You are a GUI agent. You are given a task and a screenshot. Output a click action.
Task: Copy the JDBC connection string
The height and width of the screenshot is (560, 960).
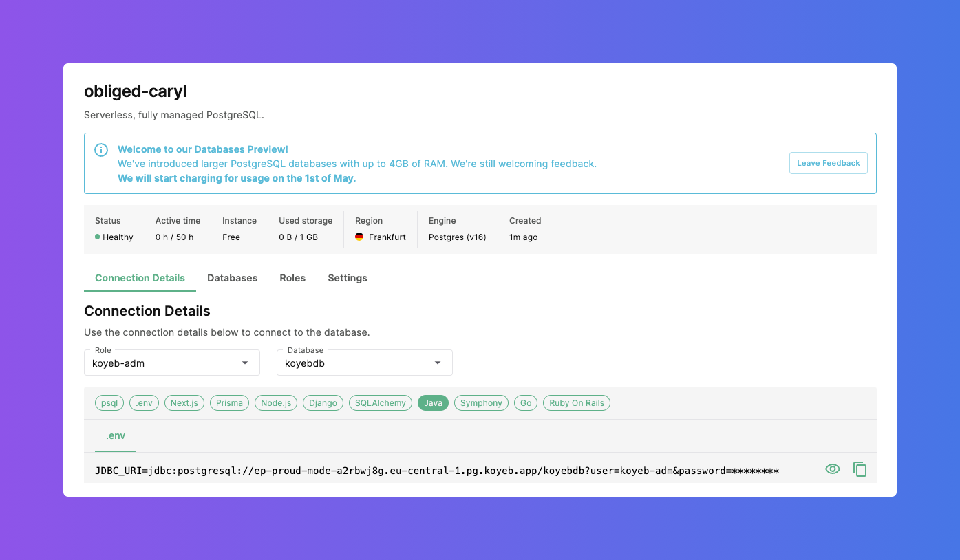860,469
